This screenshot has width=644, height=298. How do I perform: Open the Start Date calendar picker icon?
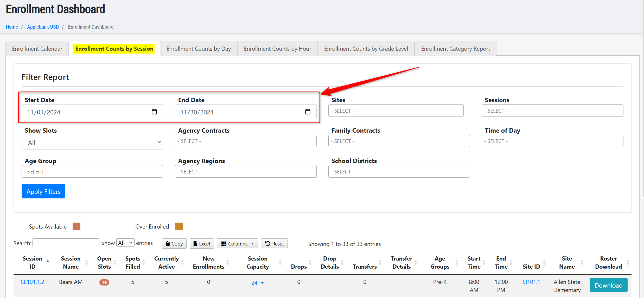click(x=154, y=112)
